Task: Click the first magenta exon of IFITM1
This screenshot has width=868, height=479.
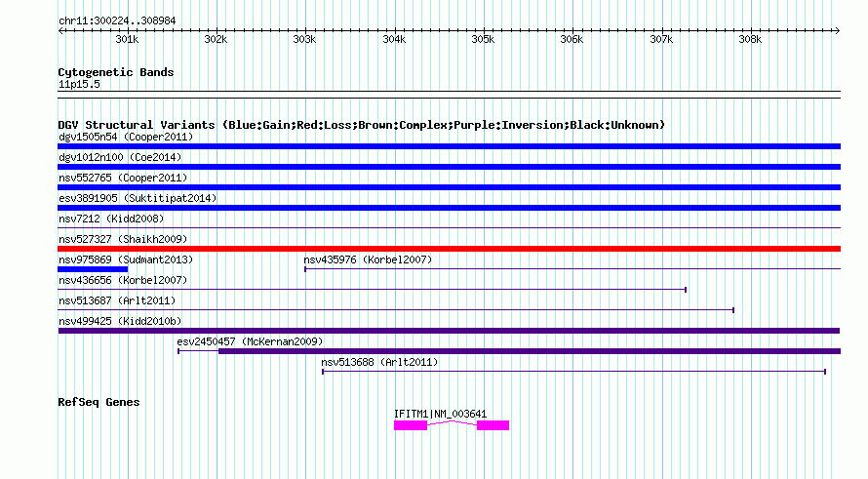Action: click(x=411, y=425)
